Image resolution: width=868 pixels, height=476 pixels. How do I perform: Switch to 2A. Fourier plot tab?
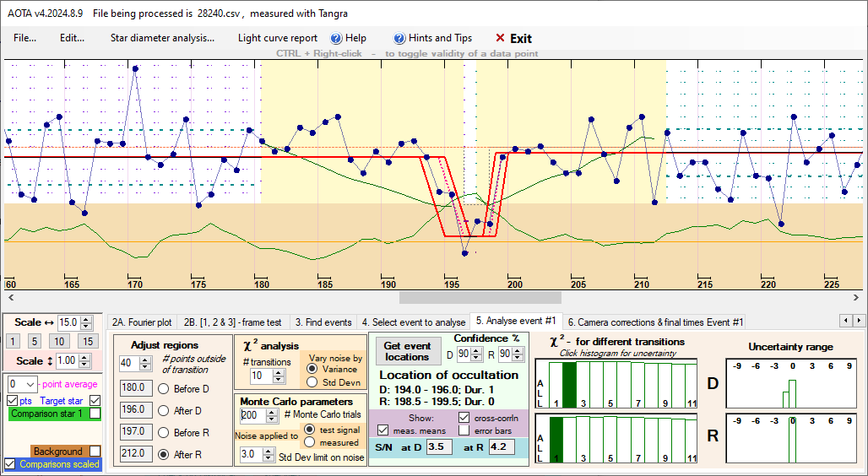[x=142, y=322]
